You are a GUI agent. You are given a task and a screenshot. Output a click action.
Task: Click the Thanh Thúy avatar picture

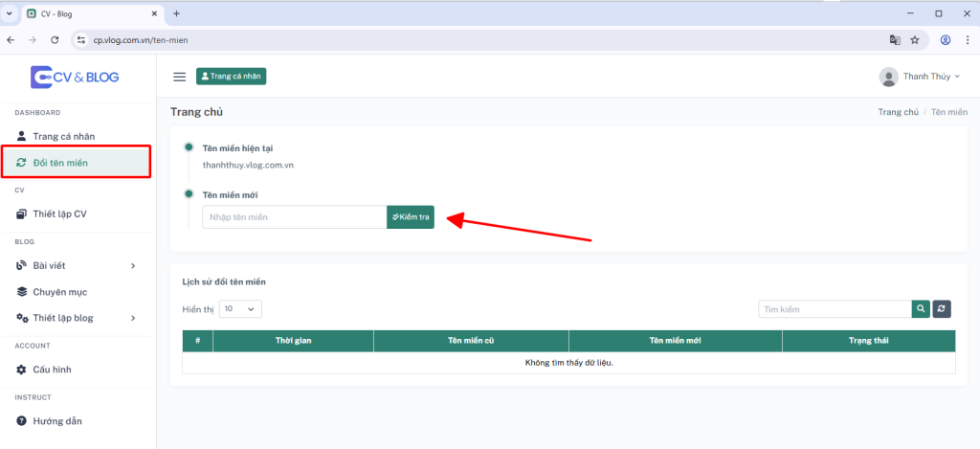888,77
